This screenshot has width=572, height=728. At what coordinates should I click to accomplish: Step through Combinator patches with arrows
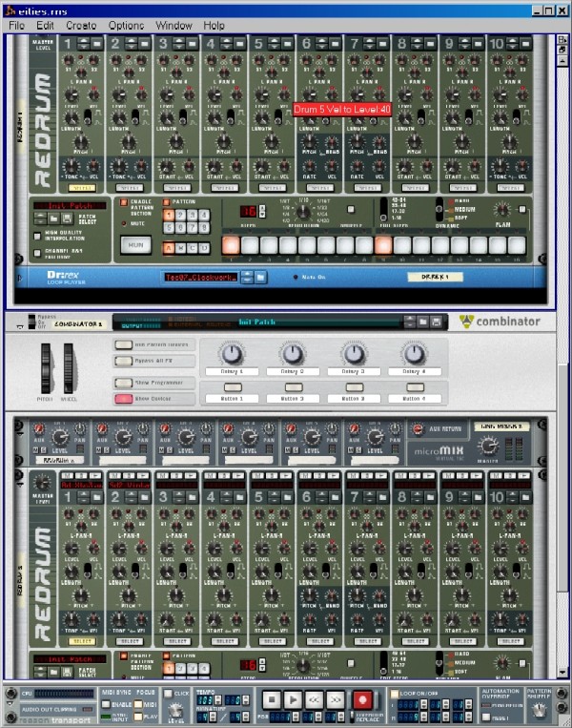[410, 322]
